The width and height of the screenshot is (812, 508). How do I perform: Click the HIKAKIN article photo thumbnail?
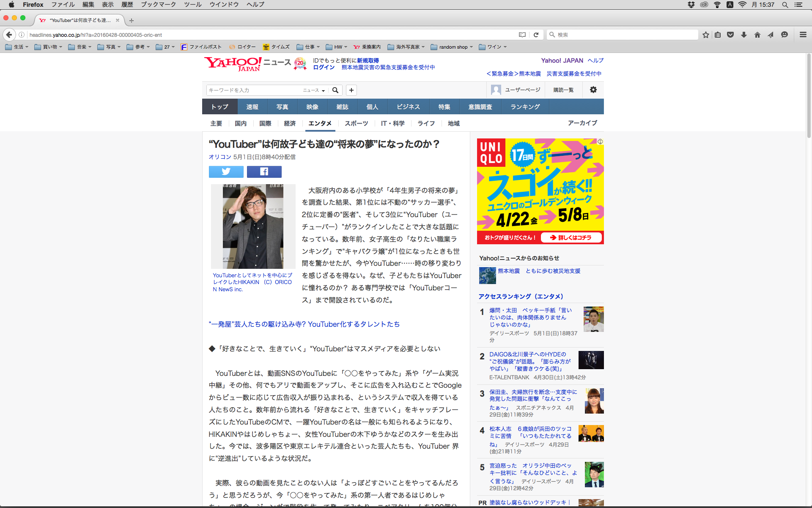[x=253, y=226]
